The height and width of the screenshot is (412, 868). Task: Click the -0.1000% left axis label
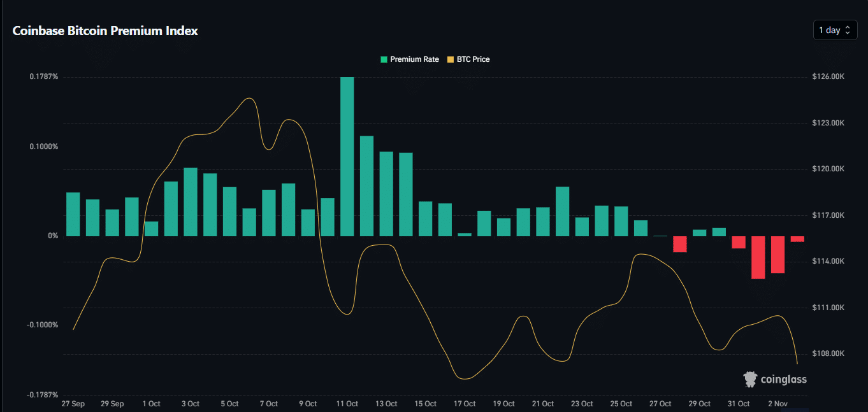click(43, 325)
